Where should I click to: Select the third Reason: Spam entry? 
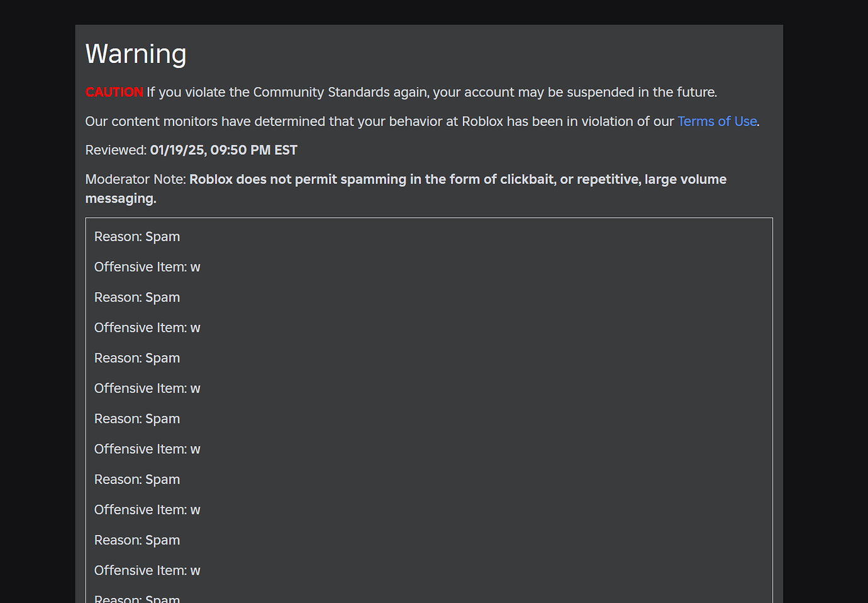coord(137,358)
